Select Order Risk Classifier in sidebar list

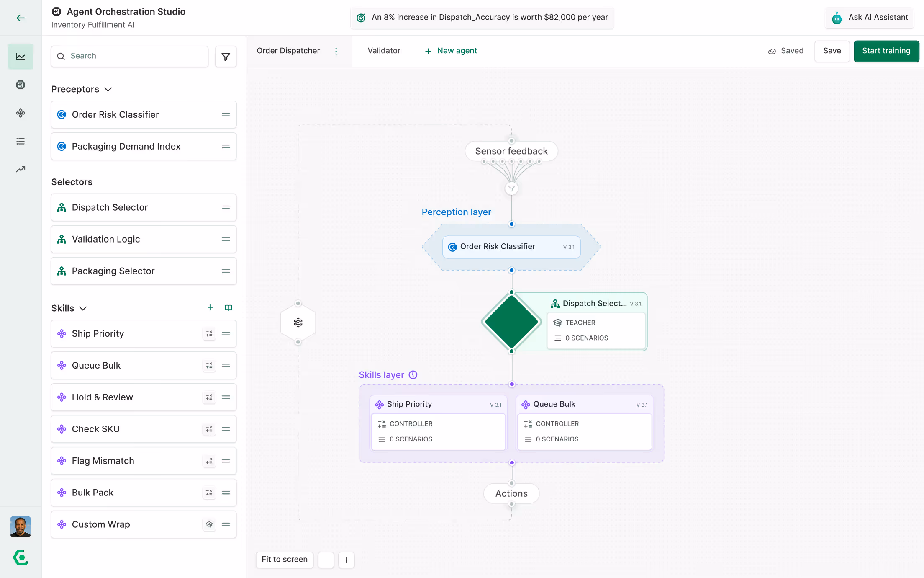click(144, 114)
